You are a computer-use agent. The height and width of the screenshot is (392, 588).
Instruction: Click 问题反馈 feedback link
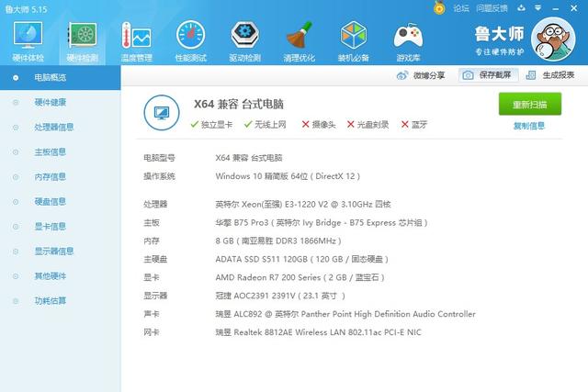click(x=492, y=8)
